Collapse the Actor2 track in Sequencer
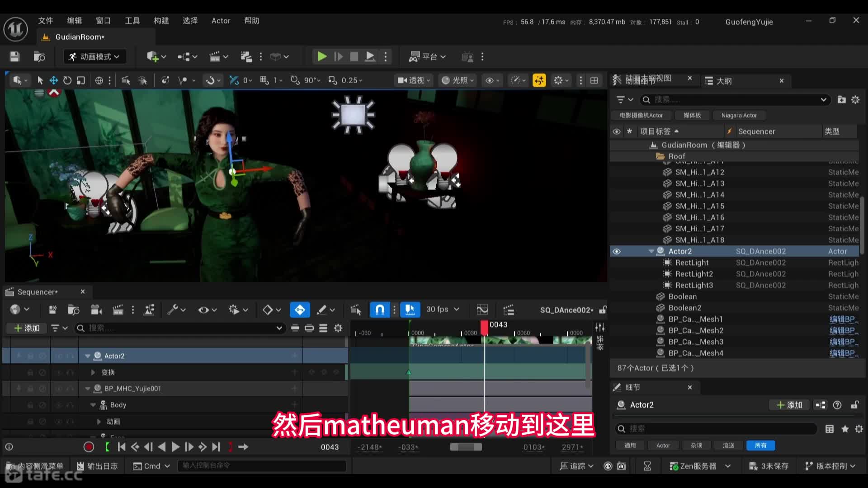Viewport: 868px width, 488px height. pyautogui.click(x=87, y=356)
